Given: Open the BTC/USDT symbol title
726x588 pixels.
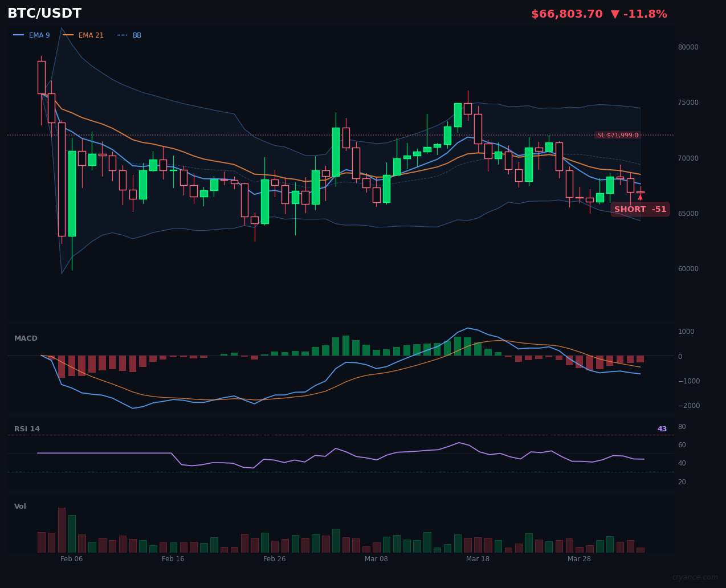Looking at the screenshot, I should [44, 14].
